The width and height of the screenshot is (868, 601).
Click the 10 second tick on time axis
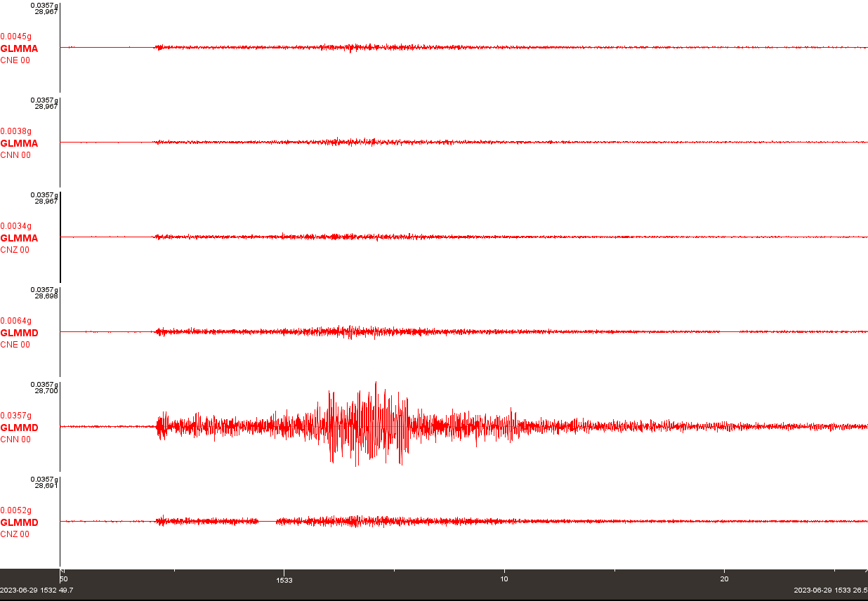(504, 579)
